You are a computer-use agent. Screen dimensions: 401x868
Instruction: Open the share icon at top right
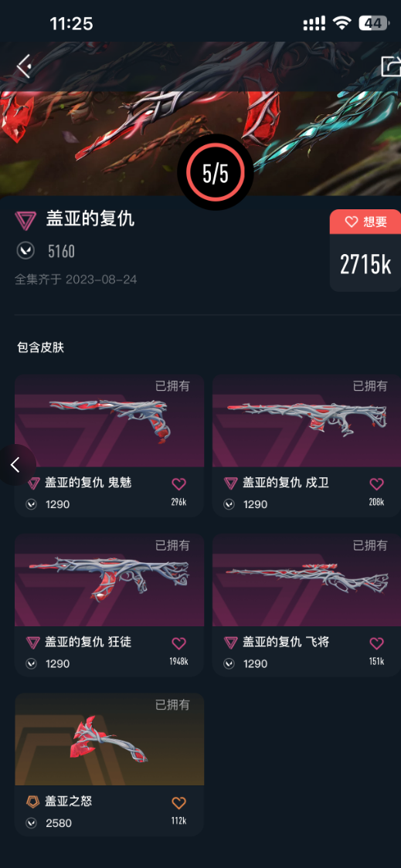390,66
